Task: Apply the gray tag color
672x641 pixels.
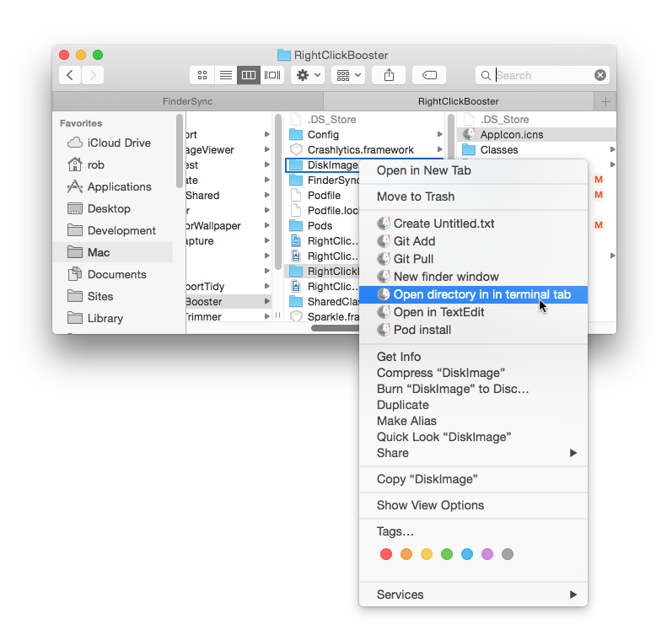Action: pyautogui.click(x=508, y=554)
